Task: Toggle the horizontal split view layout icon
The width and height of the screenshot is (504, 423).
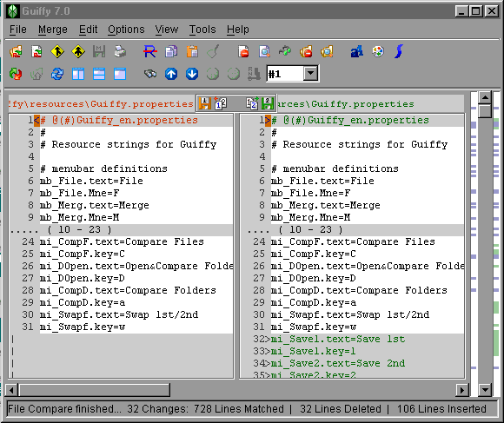Action: point(99,74)
